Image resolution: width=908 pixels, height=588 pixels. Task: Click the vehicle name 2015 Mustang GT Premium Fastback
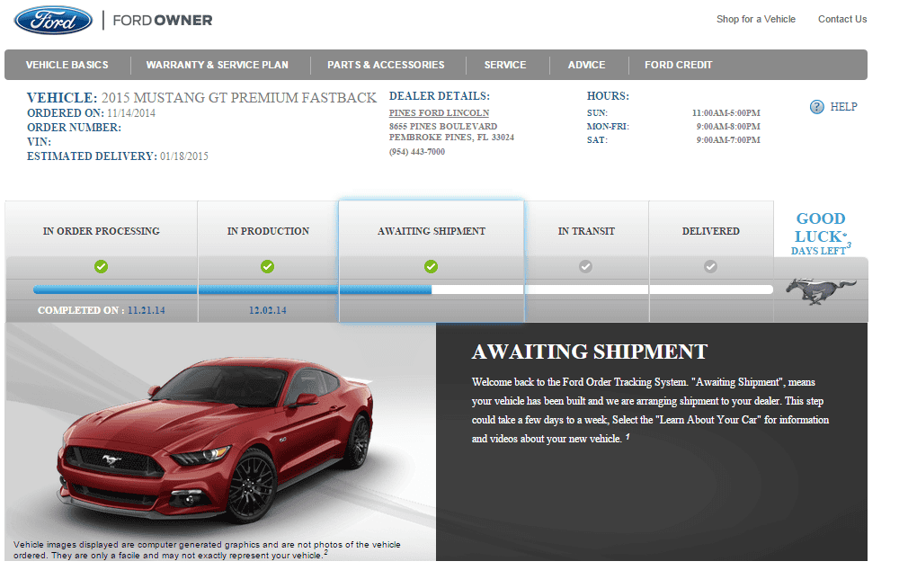click(x=238, y=97)
